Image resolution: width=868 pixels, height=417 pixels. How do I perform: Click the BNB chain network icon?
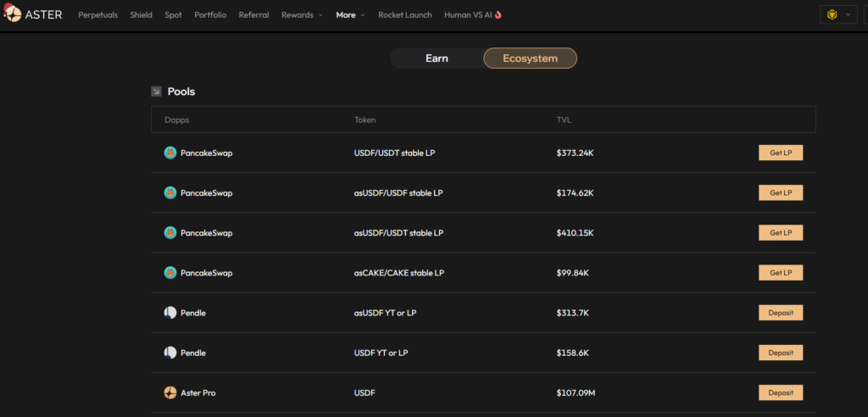[832, 14]
